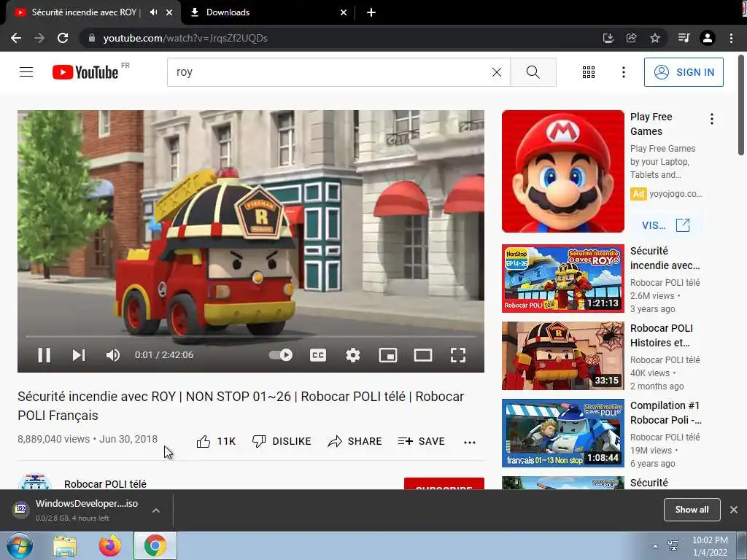Open Windows Explorer from taskbar

click(x=65, y=546)
